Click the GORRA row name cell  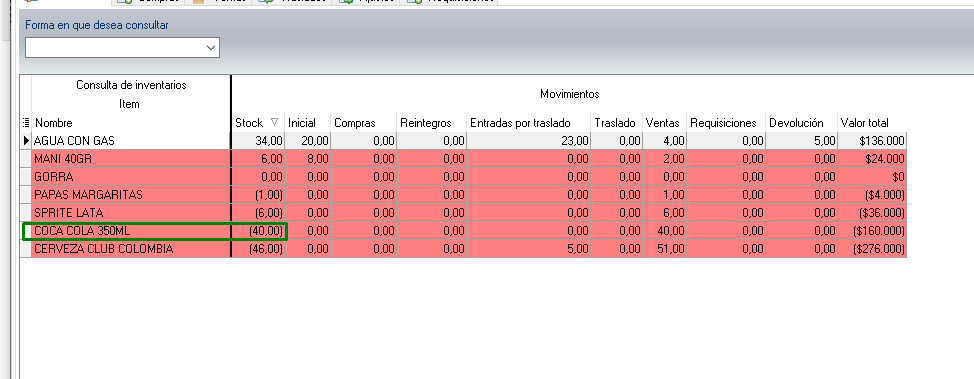(x=131, y=177)
